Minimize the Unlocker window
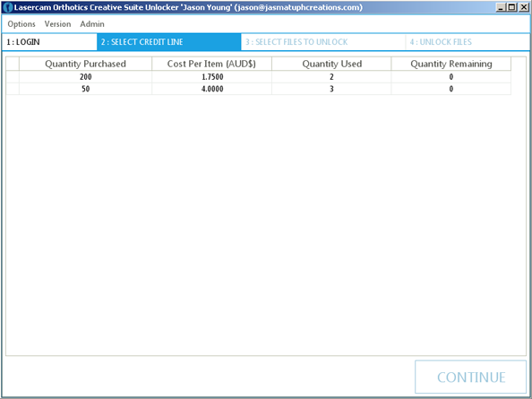Viewport: 532px width, 399px height. pos(501,7)
